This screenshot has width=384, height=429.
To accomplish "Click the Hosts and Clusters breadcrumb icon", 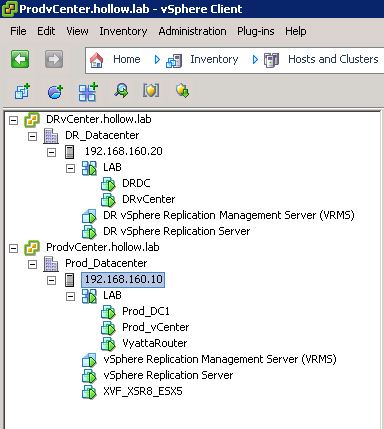I will tap(271, 60).
